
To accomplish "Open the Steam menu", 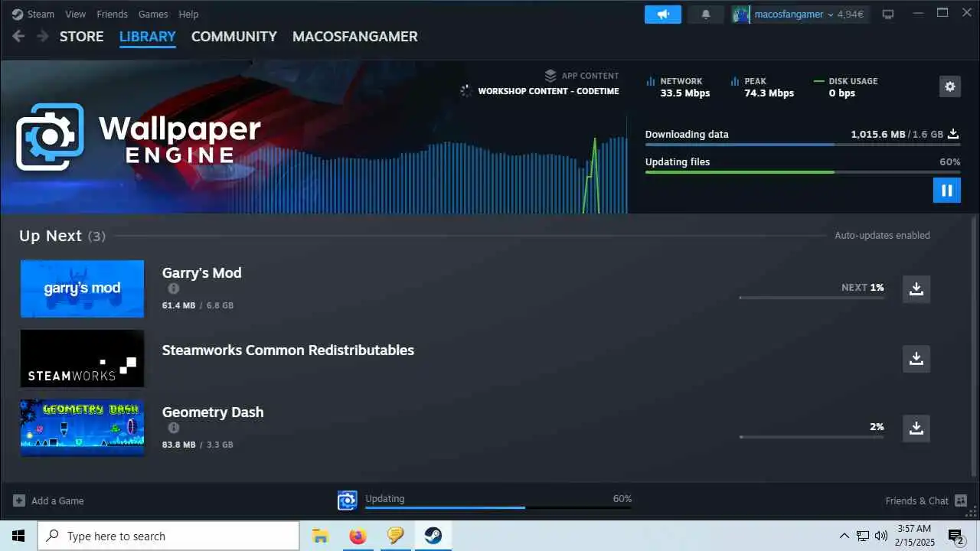I will tap(41, 14).
